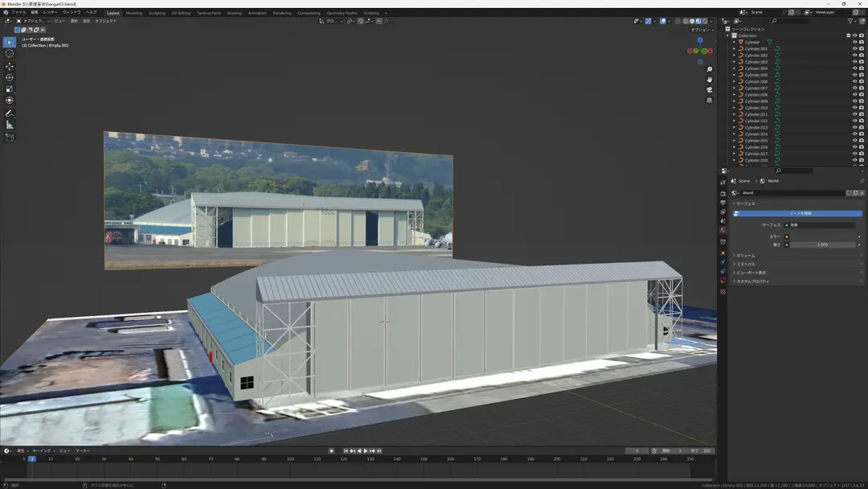Screen dimensions: 868x489
Task: Toggle viewport overlays button
Action: tap(663, 21)
